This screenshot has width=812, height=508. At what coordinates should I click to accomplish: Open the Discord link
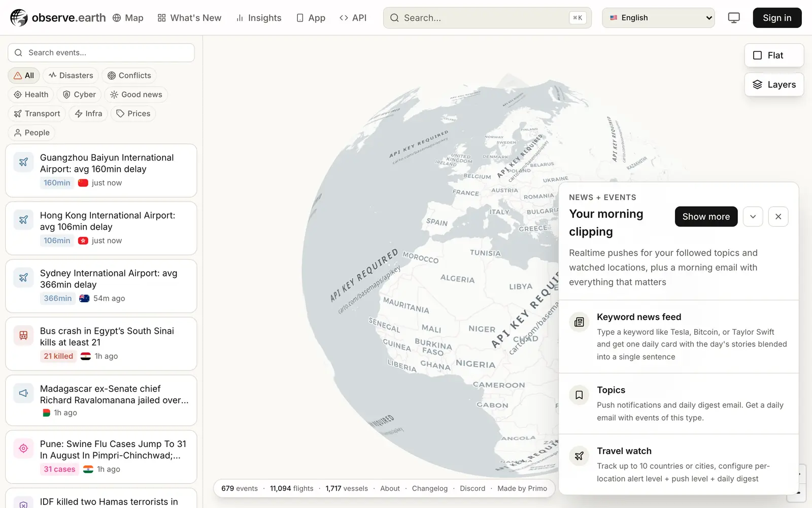coord(472,489)
